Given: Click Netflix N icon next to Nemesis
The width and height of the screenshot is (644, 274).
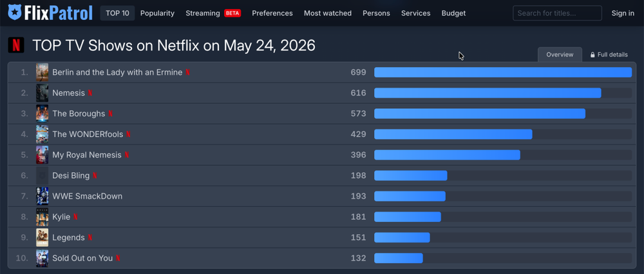Looking at the screenshot, I should click(x=90, y=93).
